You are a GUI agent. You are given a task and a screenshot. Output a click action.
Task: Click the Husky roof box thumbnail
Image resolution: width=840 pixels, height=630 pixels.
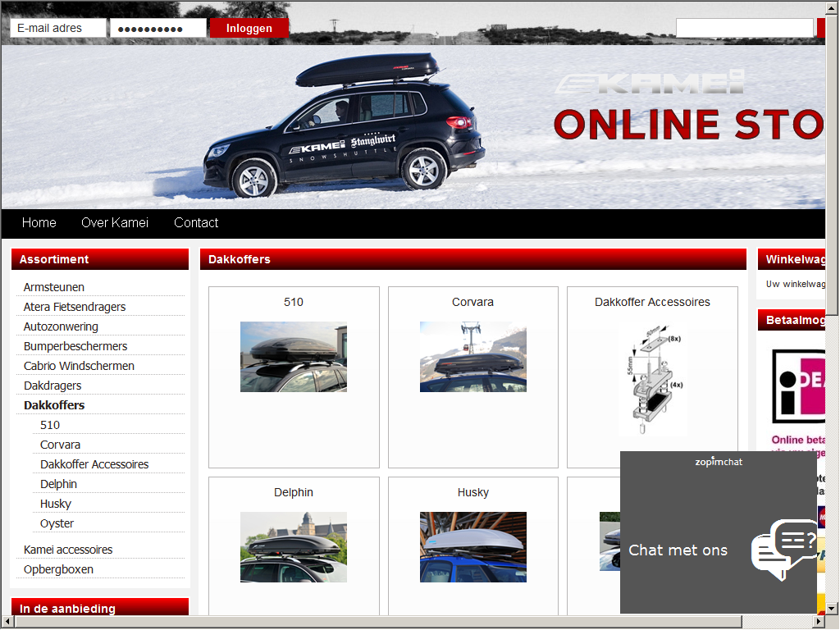click(x=473, y=547)
